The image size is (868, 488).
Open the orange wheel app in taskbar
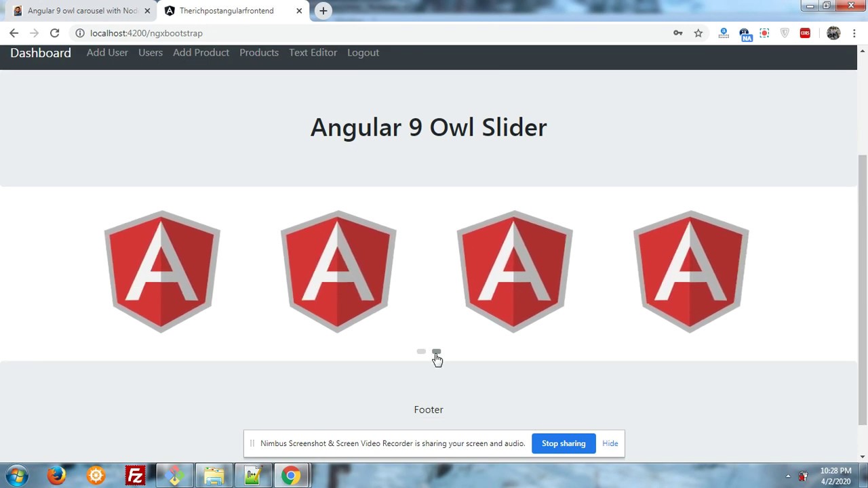96,476
